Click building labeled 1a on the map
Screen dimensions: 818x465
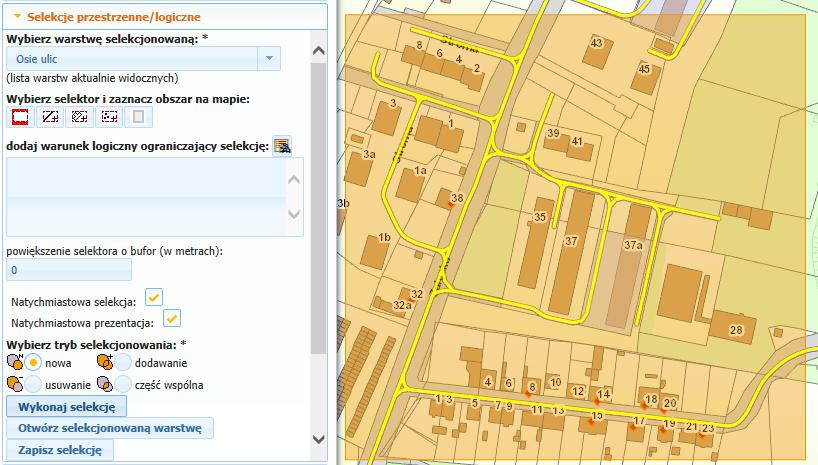(x=411, y=186)
